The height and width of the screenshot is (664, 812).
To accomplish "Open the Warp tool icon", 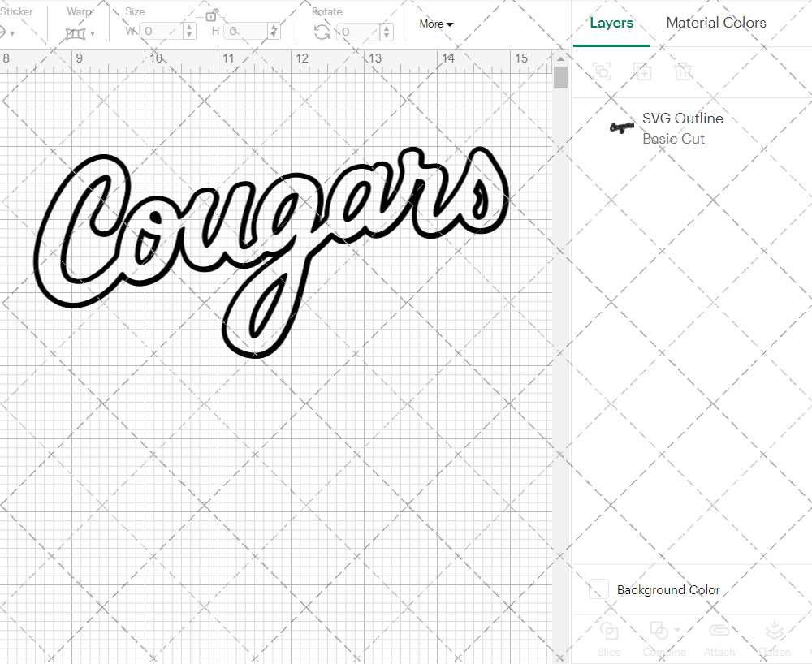I will click(x=76, y=33).
